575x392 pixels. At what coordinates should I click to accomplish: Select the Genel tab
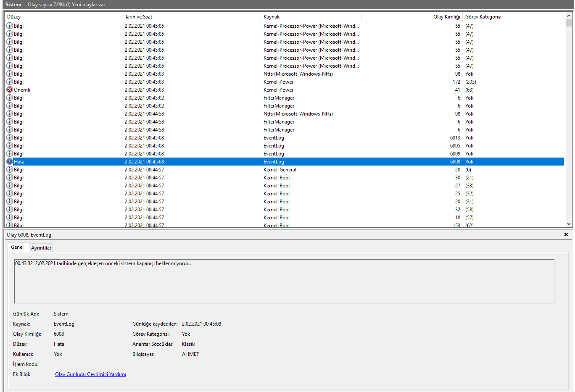[x=17, y=247]
